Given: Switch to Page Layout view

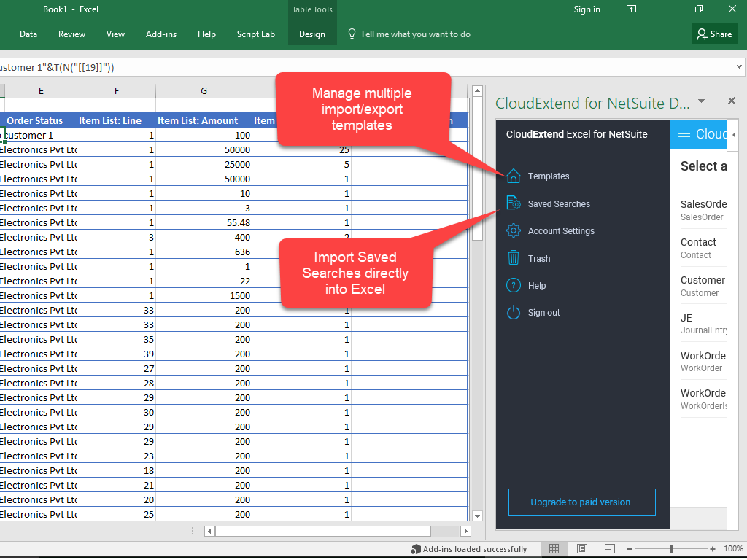Looking at the screenshot, I should (x=581, y=549).
